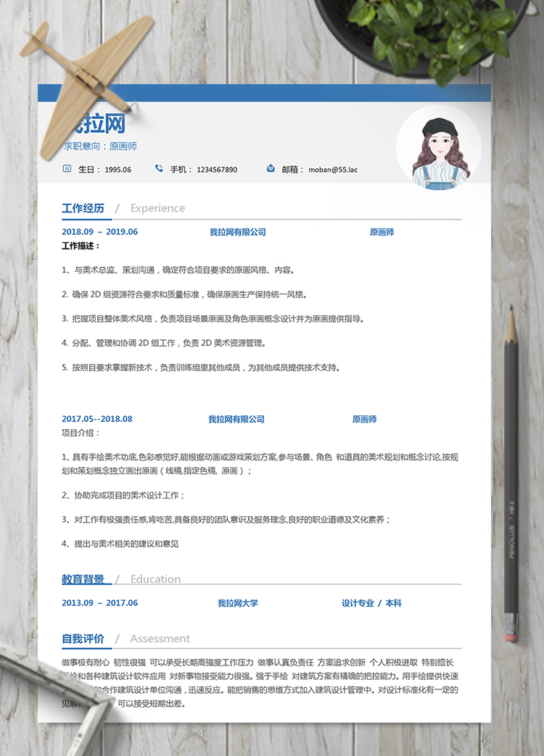The width and height of the screenshot is (544, 756).
Task: Click the degree text 设计专业 / 本科
Action: click(x=371, y=603)
